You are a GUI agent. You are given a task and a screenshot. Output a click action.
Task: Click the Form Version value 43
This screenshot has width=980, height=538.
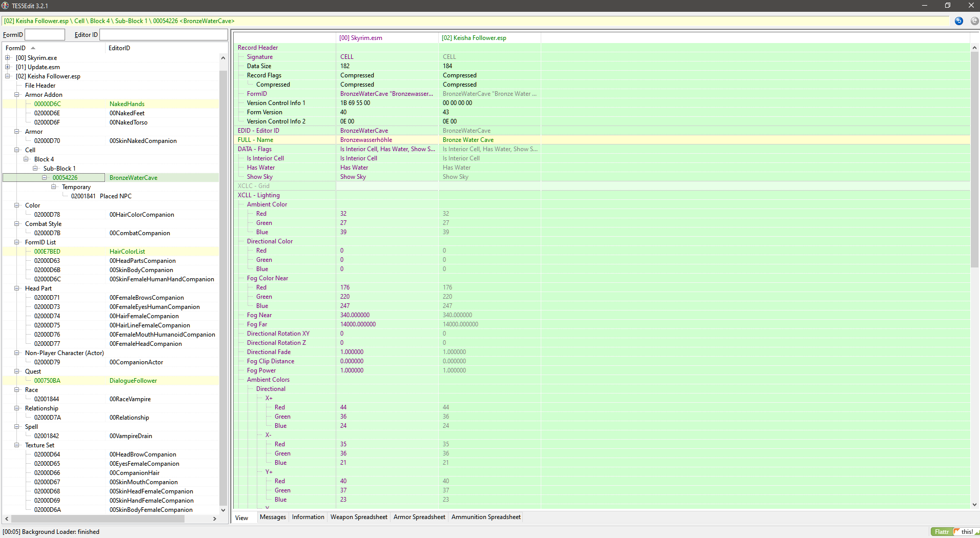click(445, 112)
